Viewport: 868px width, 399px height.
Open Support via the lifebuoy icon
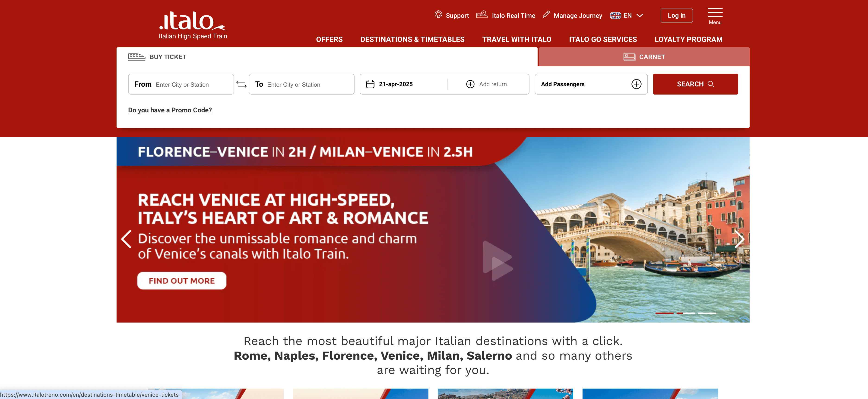(438, 15)
